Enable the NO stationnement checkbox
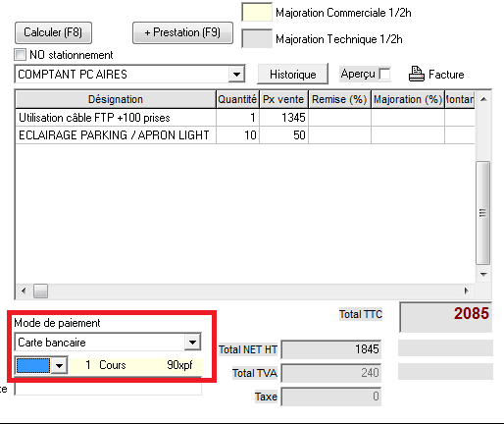 click(20, 55)
